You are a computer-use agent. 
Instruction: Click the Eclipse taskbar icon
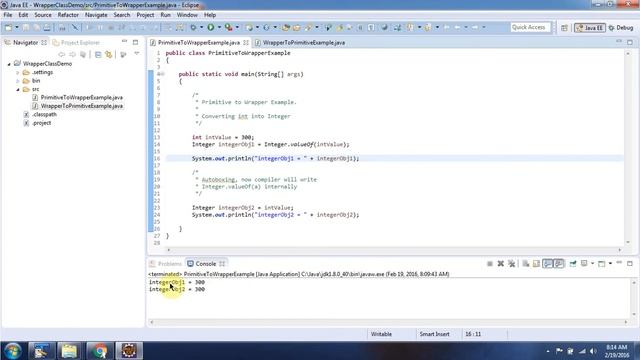129,351
